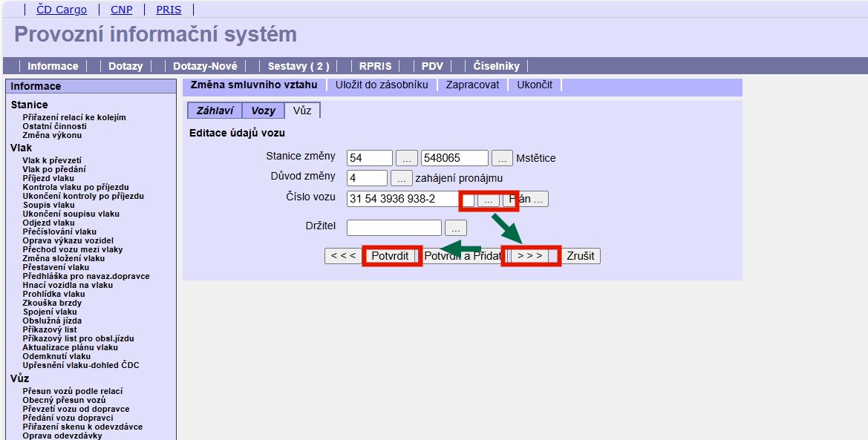Screen dimensions: 868x440
Task: Open lookup after Stanice změny value 54
Action: 406,158
